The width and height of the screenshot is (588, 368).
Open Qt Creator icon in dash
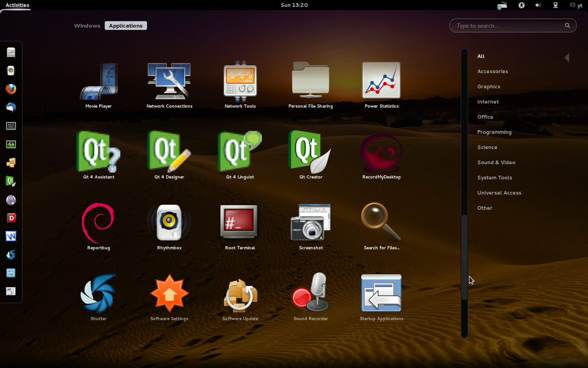tap(11, 181)
